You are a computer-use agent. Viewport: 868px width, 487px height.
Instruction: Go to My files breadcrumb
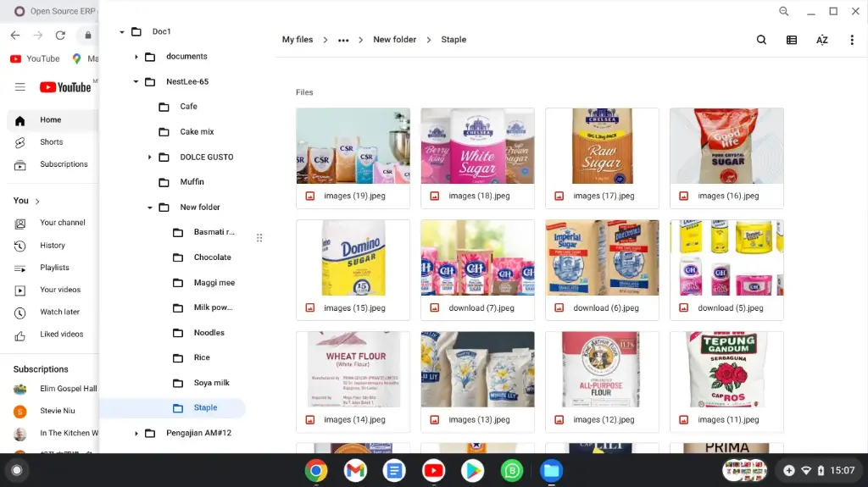coord(298,40)
